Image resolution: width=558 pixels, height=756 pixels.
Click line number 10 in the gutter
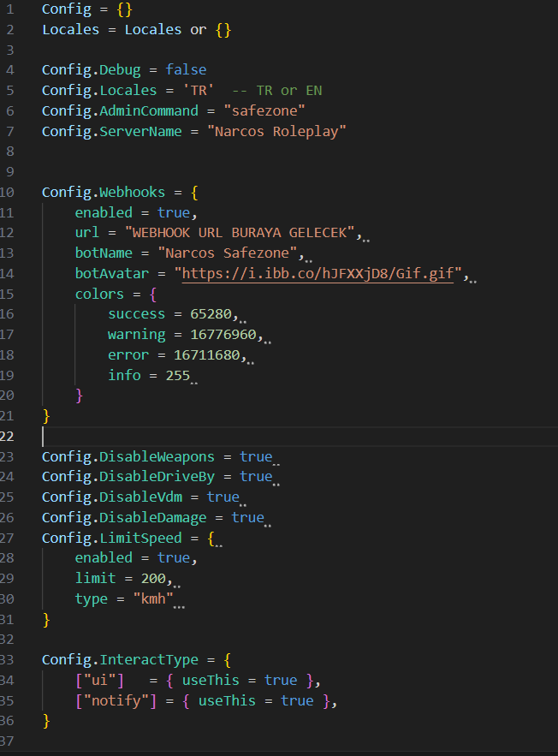(x=7, y=192)
